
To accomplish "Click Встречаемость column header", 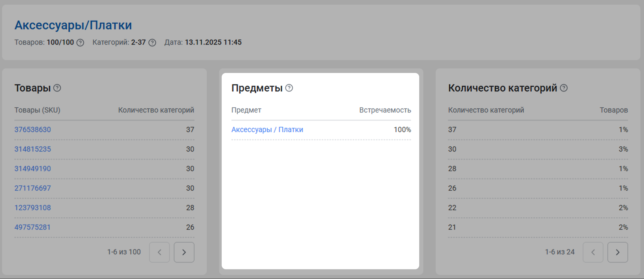I will pyautogui.click(x=385, y=110).
